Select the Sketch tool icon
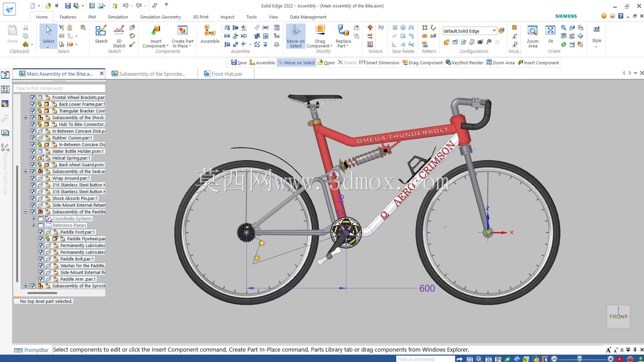Viewport: 644px width, 362px height. [101, 31]
